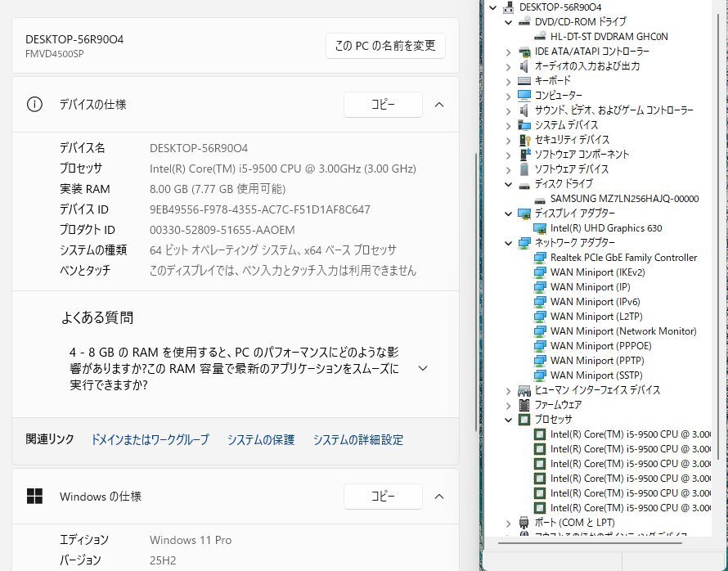
Task: Collapse the processors tree node
Action: click(509, 420)
